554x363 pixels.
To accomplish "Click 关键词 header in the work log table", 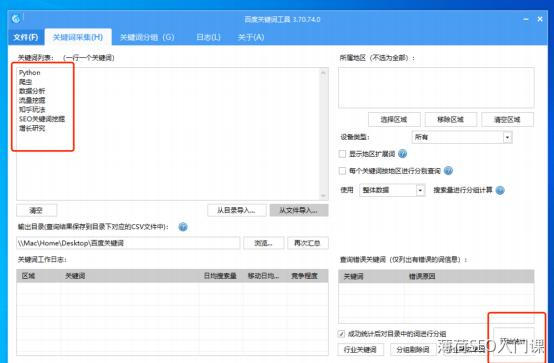I will coord(130,276).
